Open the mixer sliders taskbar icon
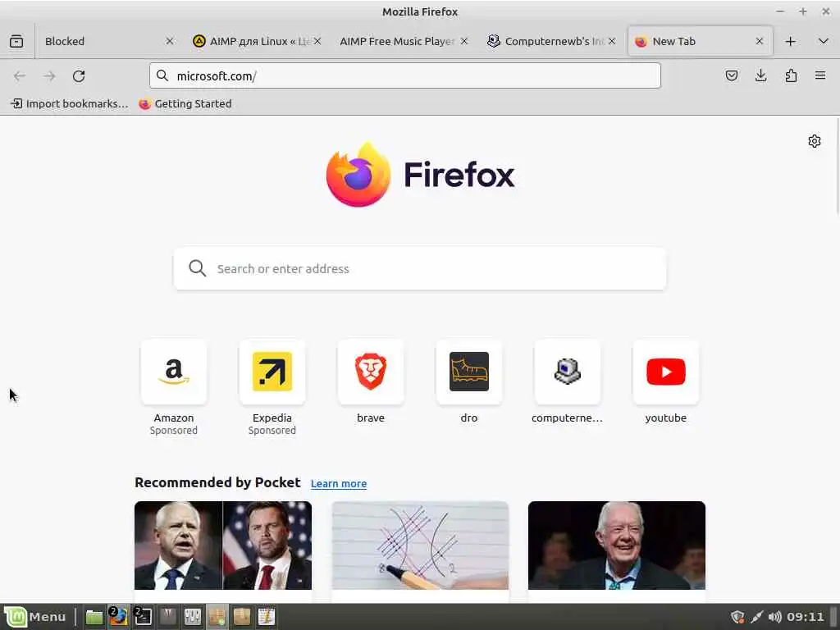This screenshot has height=630, width=840. click(x=192, y=617)
